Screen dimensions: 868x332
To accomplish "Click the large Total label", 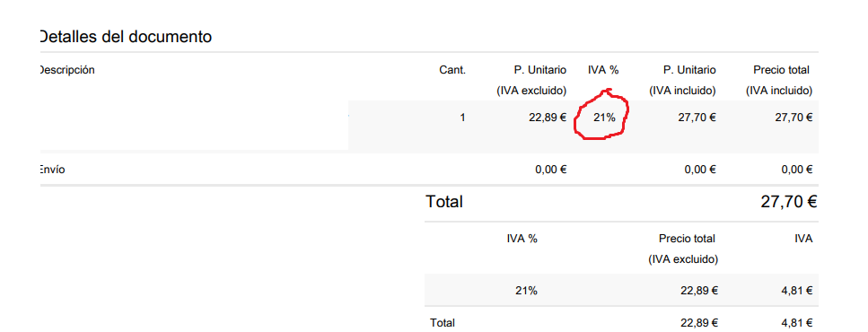I will pos(444,202).
